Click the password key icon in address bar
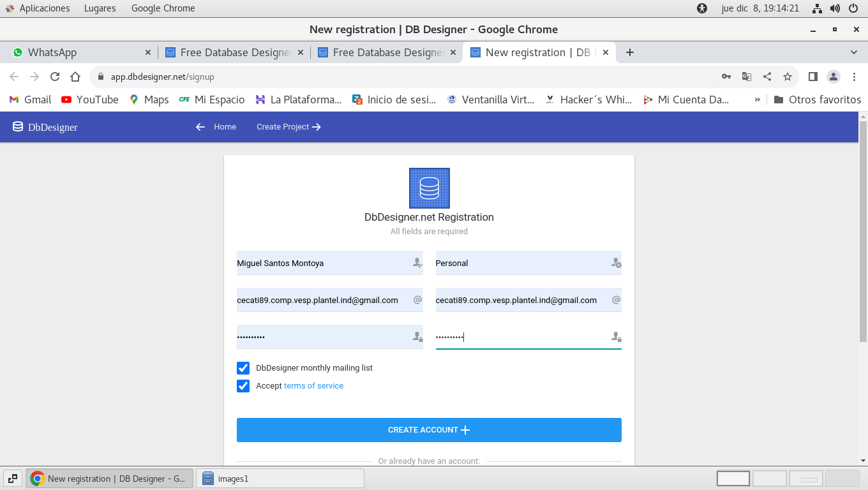The height and width of the screenshot is (490, 868). pos(726,77)
